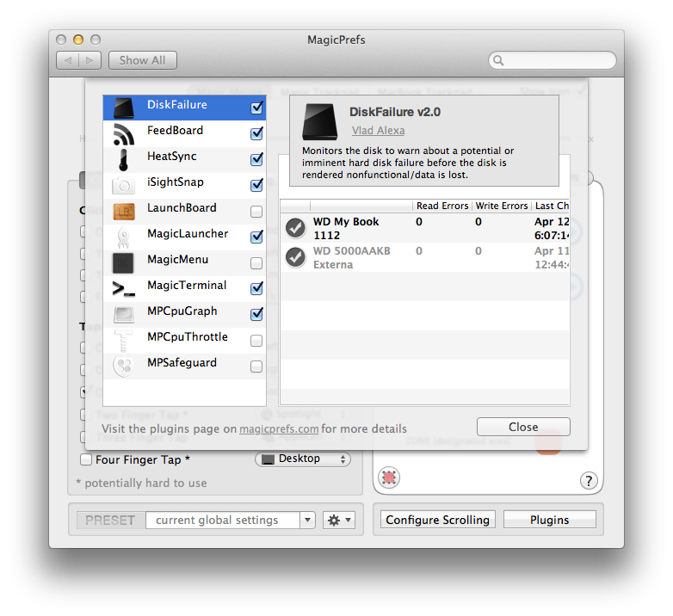Open the gear actions menu
The height and width of the screenshot is (616, 673).
[338, 521]
